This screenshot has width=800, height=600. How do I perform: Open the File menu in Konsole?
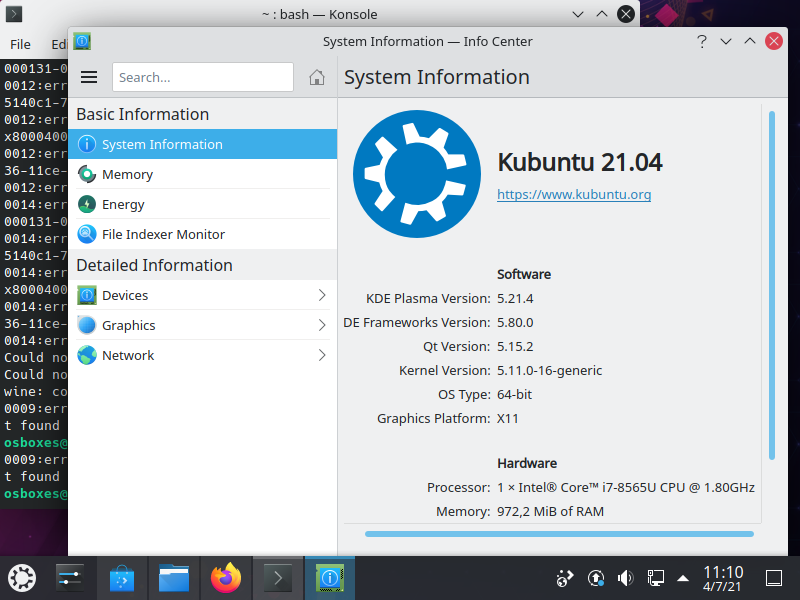(20, 44)
